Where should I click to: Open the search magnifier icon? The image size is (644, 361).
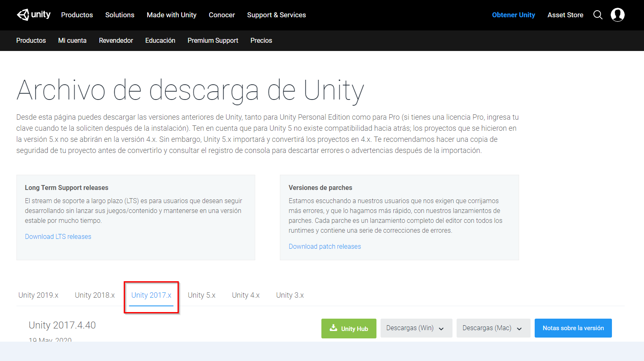598,15
